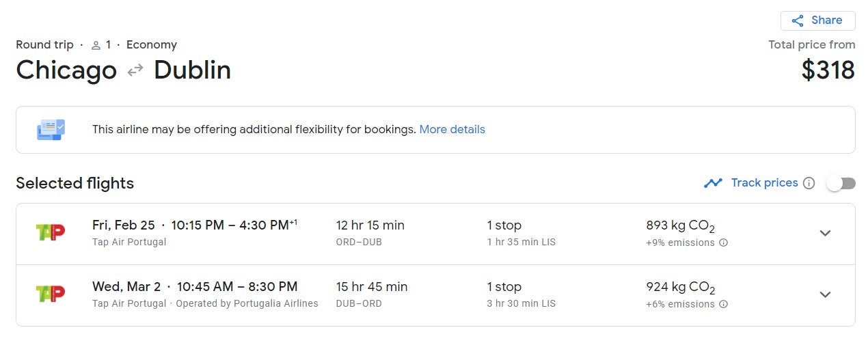Click the passenger count person icon
Screen dimensions: 868x345
96,45
